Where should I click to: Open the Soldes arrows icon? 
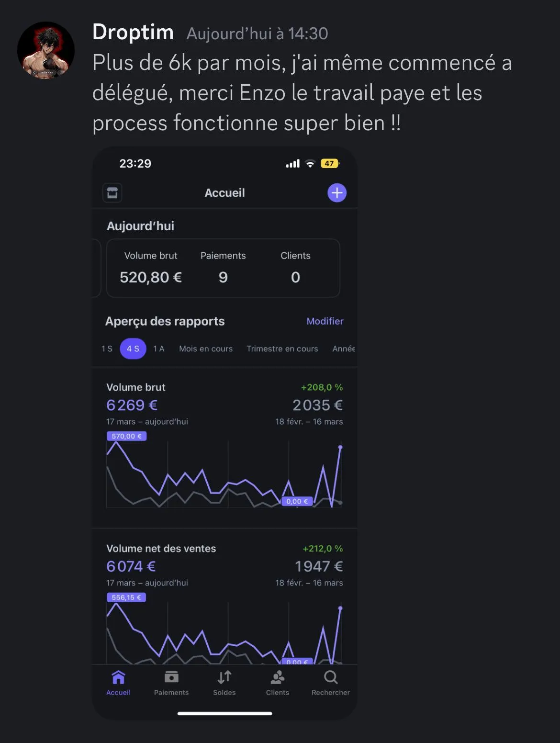tap(224, 677)
